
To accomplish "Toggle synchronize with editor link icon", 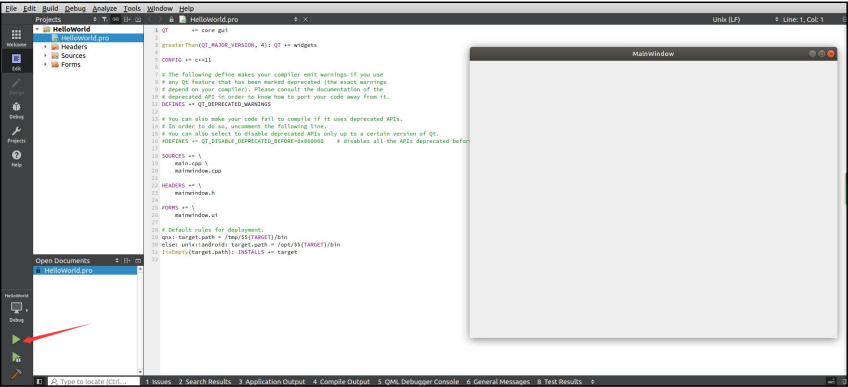I will point(116,19).
